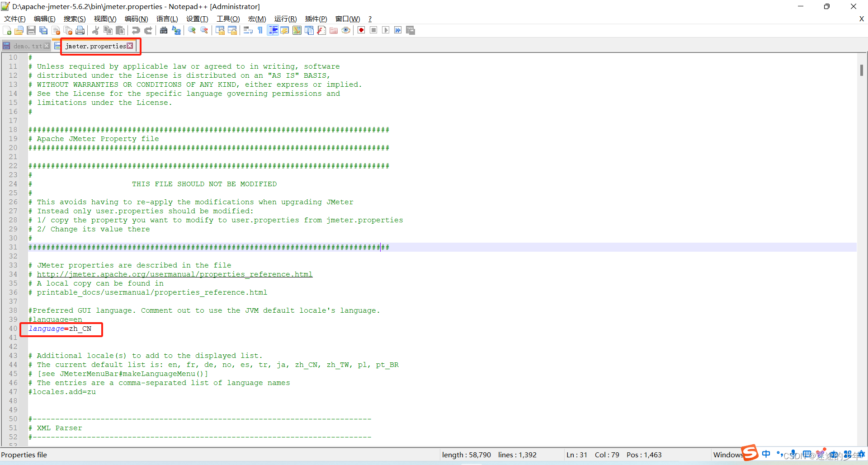Redo edit with Redo arrow

point(148,30)
